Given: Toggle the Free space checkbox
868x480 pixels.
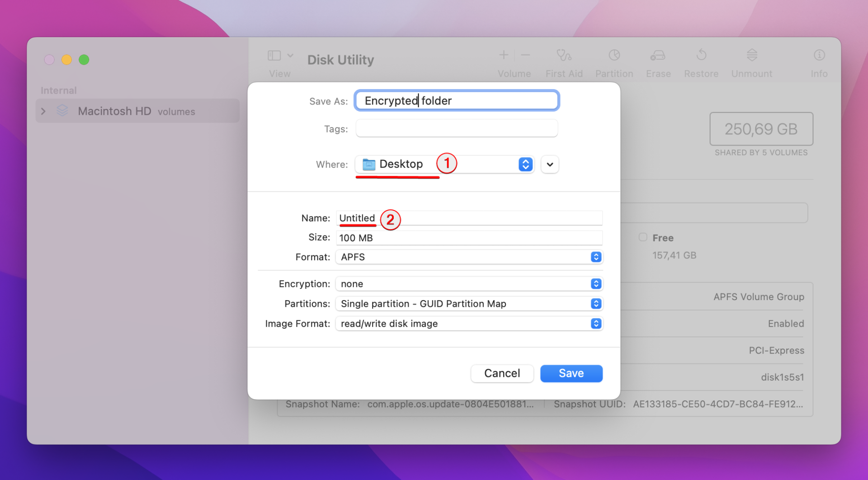Looking at the screenshot, I should click(x=642, y=237).
